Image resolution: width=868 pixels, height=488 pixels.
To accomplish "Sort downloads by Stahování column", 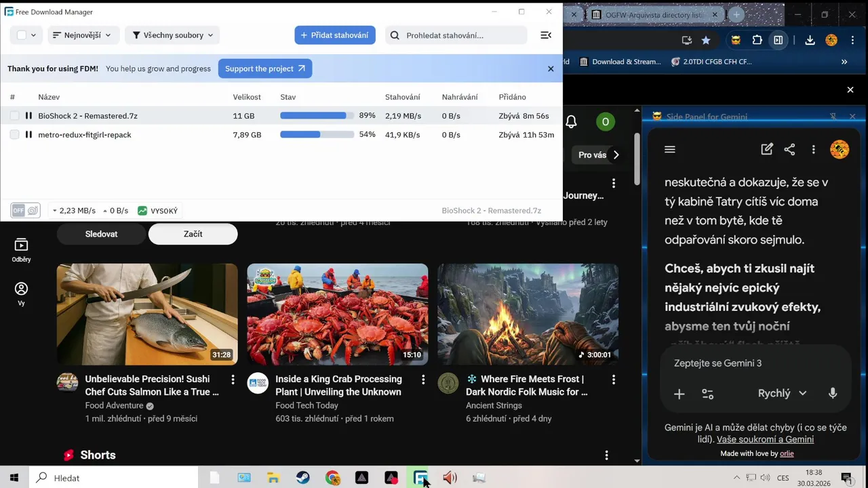I will pyautogui.click(x=403, y=97).
